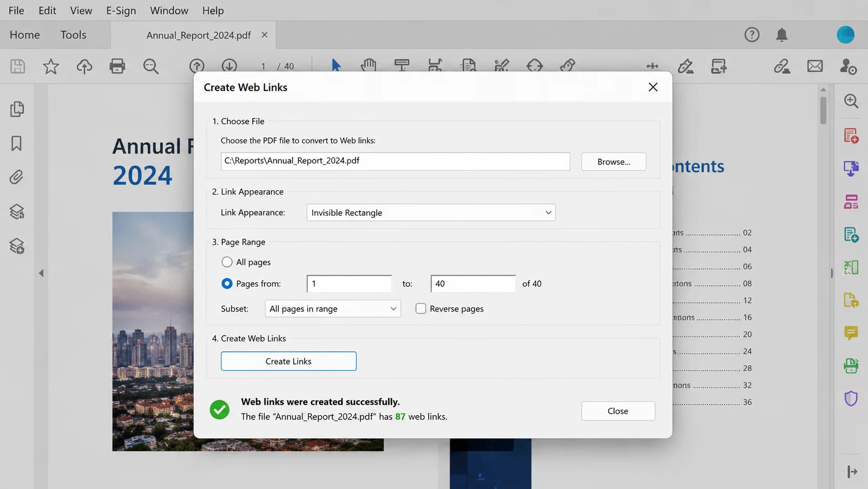The image size is (868, 489).
Task: Close Create Web Links dialog with X
Action: point(653,87)
